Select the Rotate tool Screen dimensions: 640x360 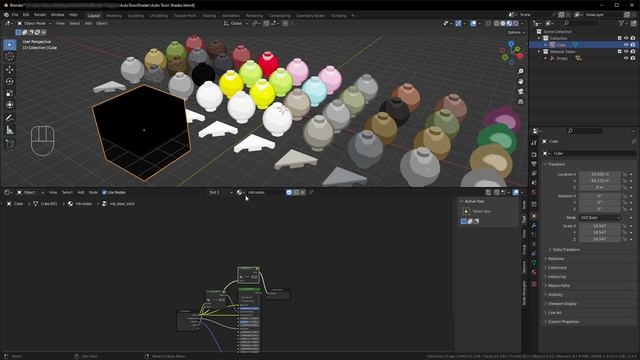[10, 81]
